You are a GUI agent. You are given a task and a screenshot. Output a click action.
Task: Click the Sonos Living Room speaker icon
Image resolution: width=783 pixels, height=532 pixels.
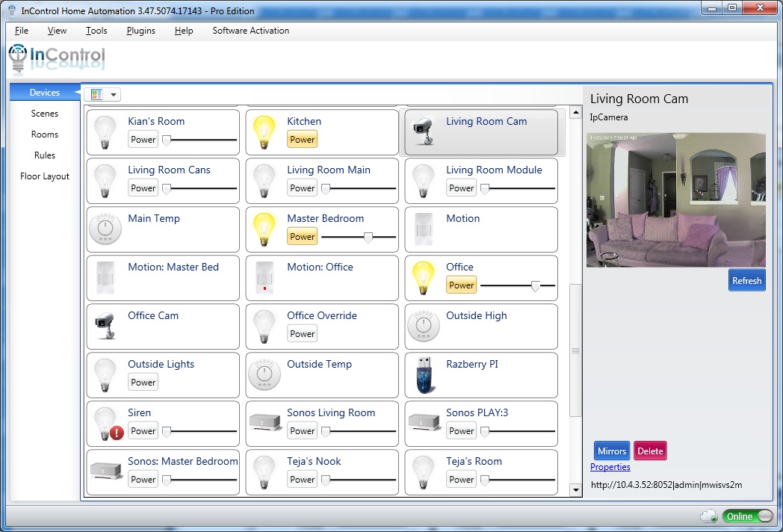[264, 424]
